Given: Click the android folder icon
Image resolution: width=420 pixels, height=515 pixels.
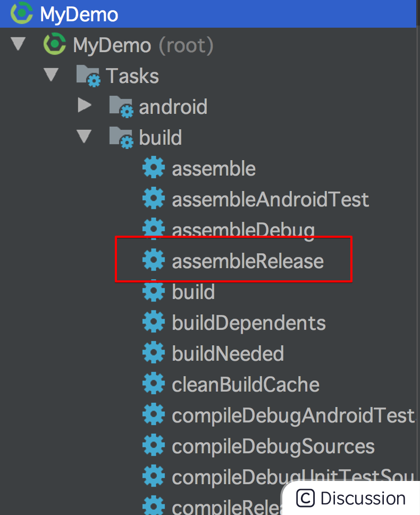Looking at the screenshot, I should point(121,106).
